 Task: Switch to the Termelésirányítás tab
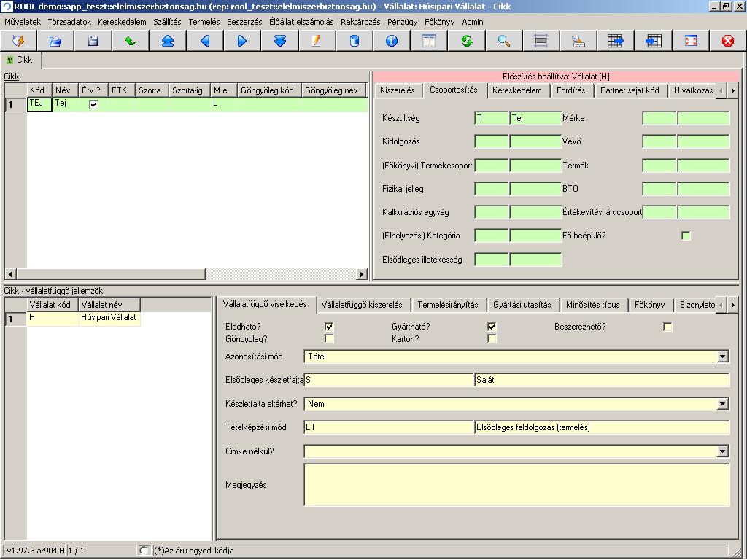[x=448, y=305]
